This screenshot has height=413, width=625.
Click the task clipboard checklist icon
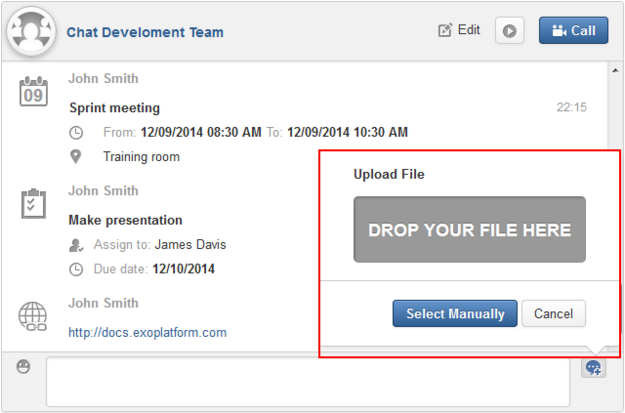[33, 203]
